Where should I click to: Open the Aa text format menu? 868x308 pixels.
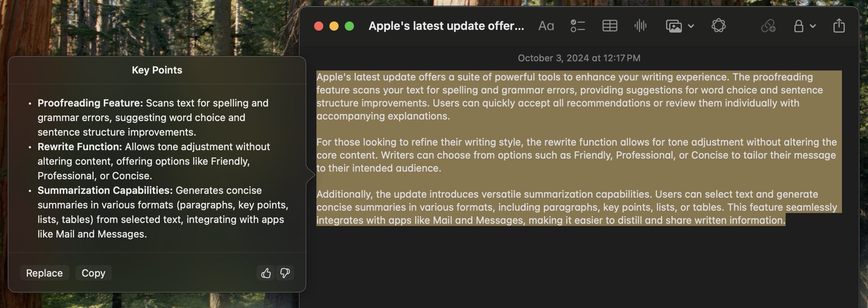[546, 26]
